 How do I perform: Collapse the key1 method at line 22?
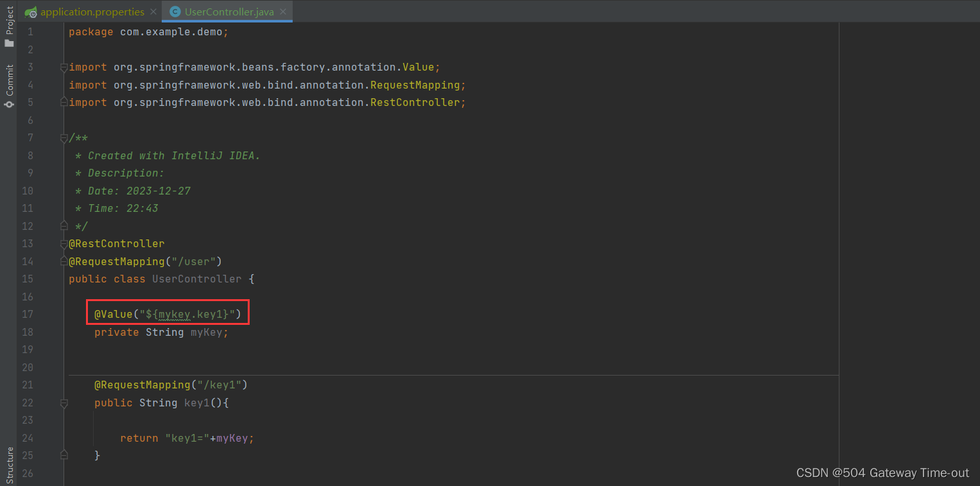pyautogui.click(x=64, y=403)
